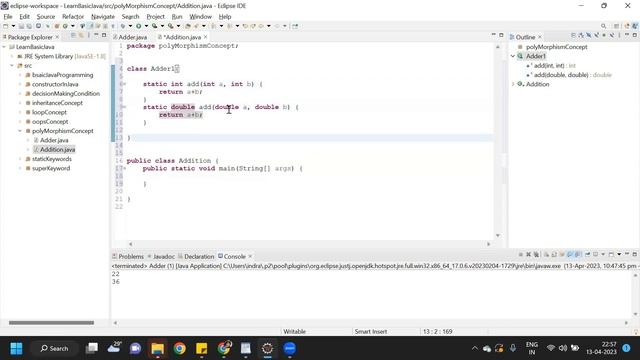640x360 pixels.
Task: Open Package Explorer View Menu icon
Action: [89, 36]
